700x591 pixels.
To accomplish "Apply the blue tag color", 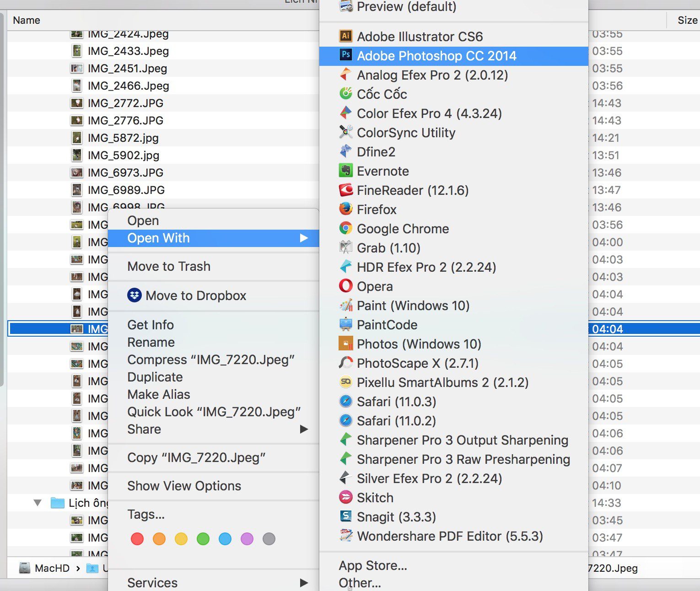I will [225, 539].
